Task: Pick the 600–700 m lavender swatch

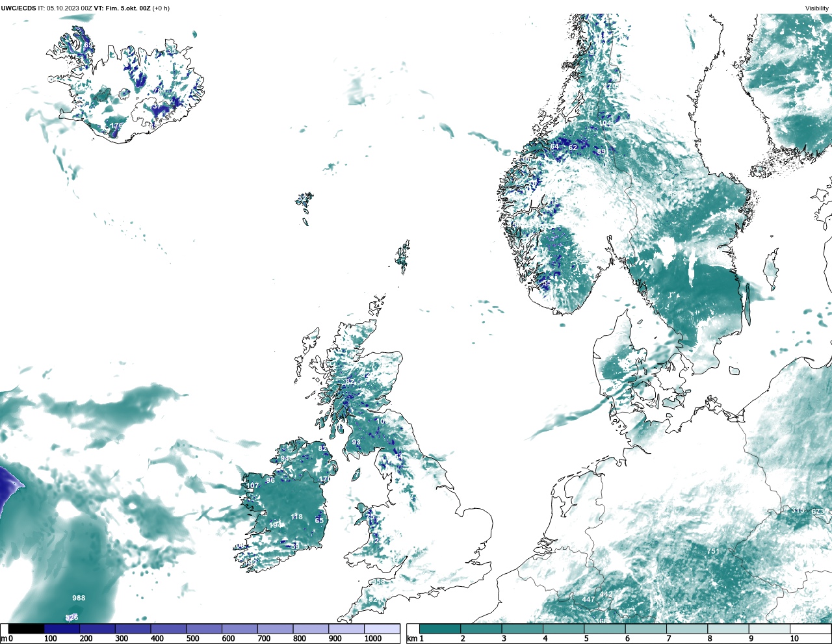Action: point(240,629)
